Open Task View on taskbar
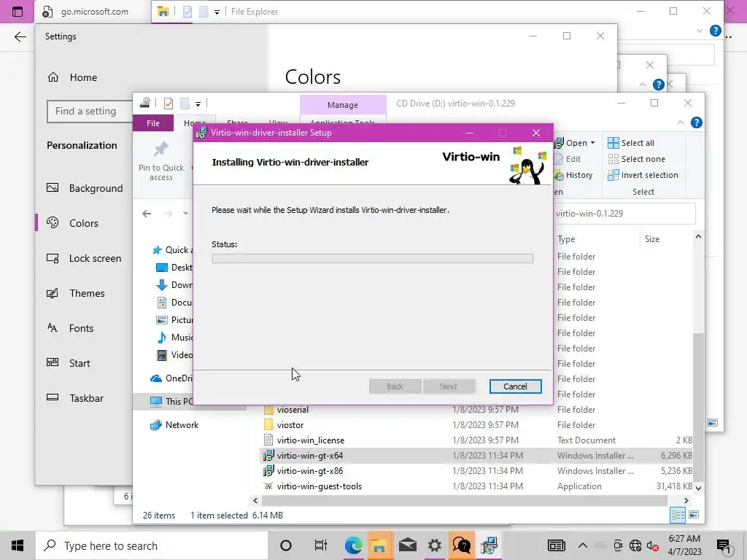 321,545
